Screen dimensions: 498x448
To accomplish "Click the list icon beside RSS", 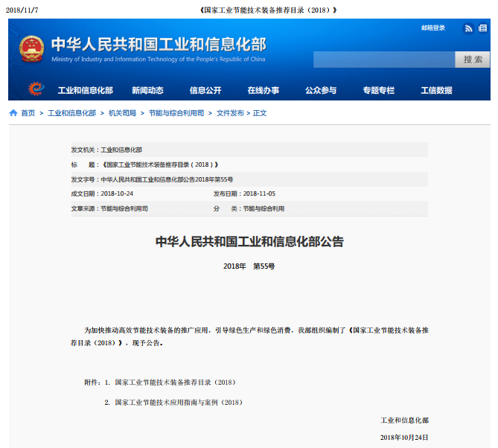I will (x=482, y=28).
